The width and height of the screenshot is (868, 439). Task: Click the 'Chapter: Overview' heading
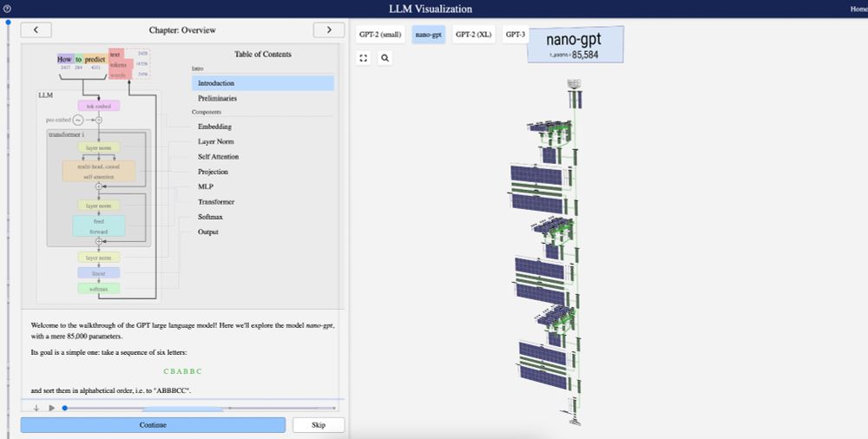(x=182, y=29)
